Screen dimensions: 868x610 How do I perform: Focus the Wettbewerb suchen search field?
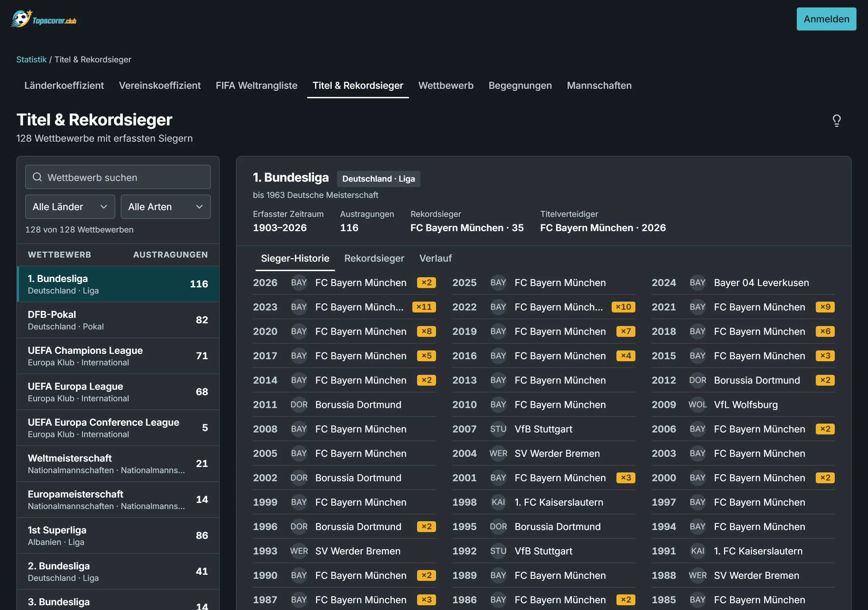point(118,177)
